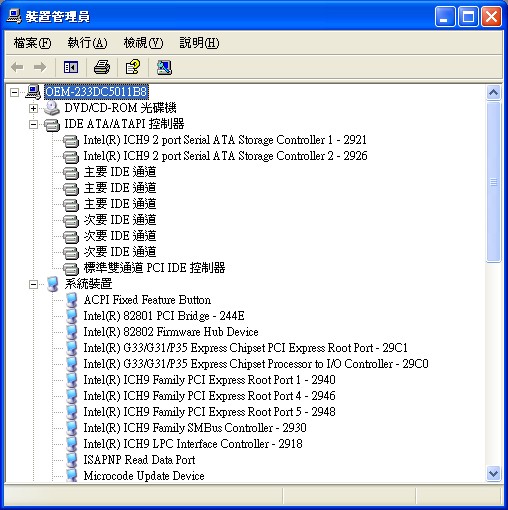This screenshot has height=510, width=508.
Task: Click the forward arrow in toolbar
Action: [40, 67]
